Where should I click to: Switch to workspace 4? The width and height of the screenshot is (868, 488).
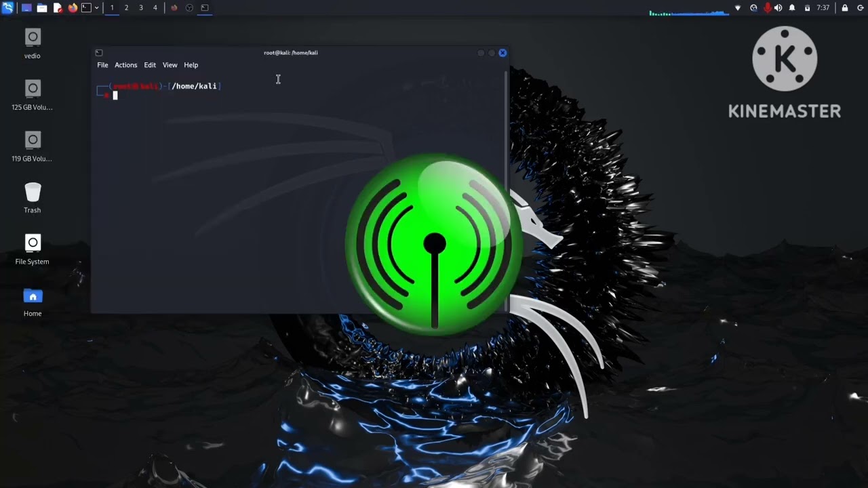click(155, 8)
